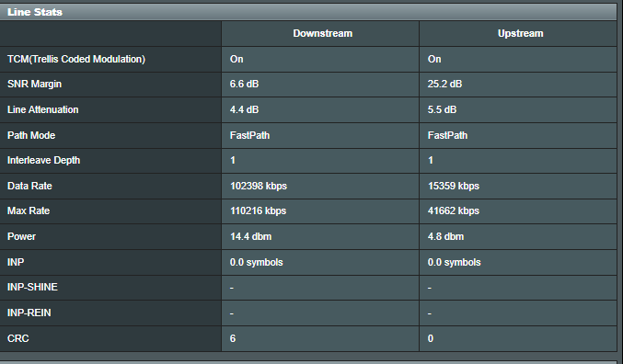
Task: Click downstream Line Attenuation 4.4 dB
Action: coord(245,109)
